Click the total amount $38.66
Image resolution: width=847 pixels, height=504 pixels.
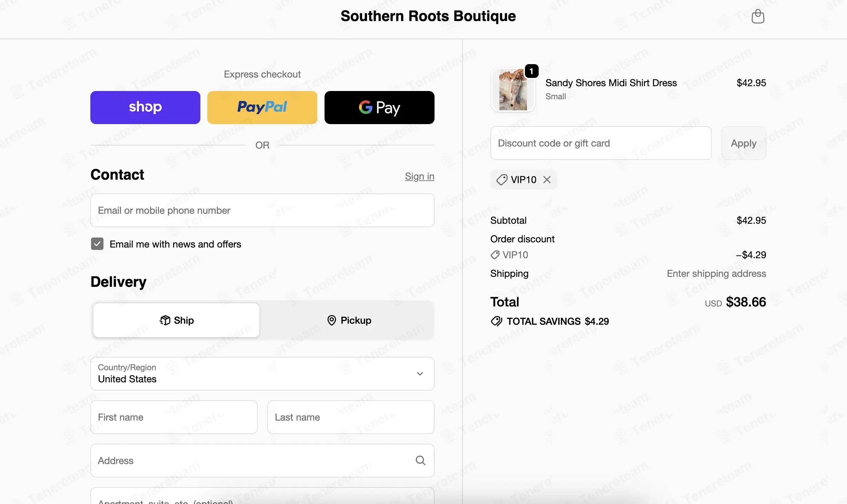746,302
